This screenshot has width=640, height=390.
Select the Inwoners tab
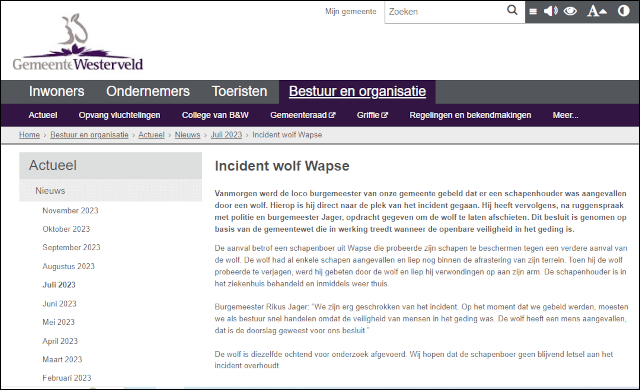(x=56, y=91)
